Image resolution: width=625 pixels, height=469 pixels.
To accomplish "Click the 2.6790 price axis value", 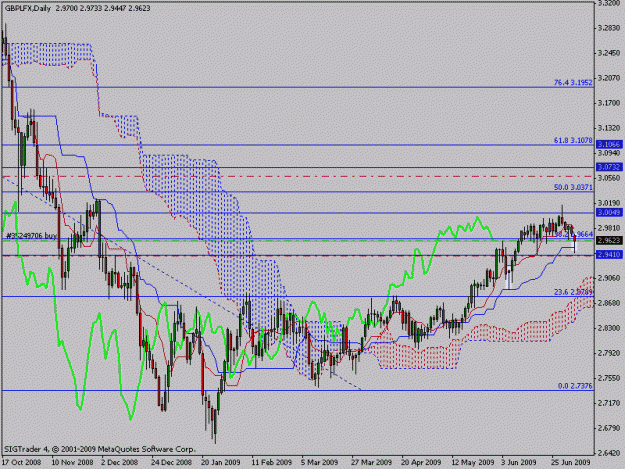I will [x=609, y=428].
